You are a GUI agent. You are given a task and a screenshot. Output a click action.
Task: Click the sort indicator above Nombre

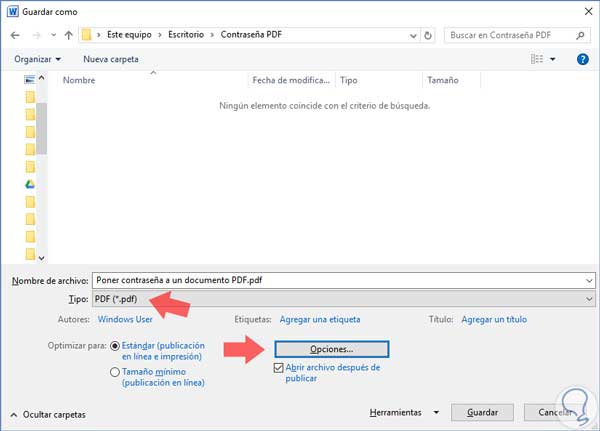(x=153, y=72)
